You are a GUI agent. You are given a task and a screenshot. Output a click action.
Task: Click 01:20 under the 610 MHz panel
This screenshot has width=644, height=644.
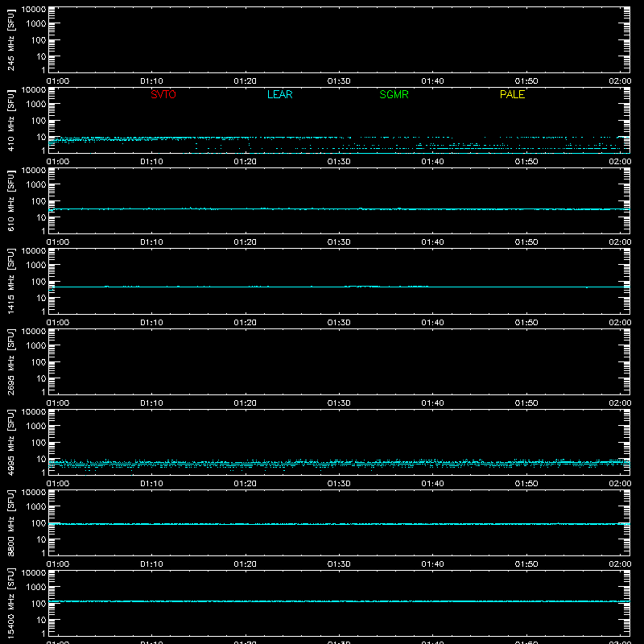tap(246, 242)
